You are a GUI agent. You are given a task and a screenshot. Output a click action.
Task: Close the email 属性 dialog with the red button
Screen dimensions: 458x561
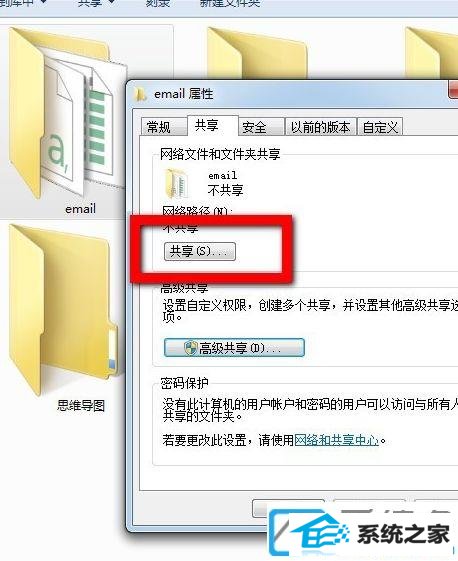[453, 89]
